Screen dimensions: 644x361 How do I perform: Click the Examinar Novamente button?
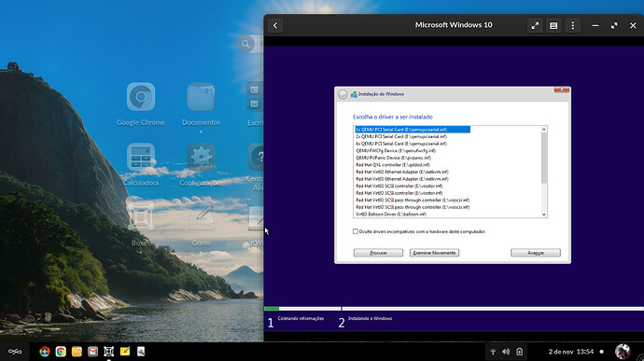pos(434,253)
